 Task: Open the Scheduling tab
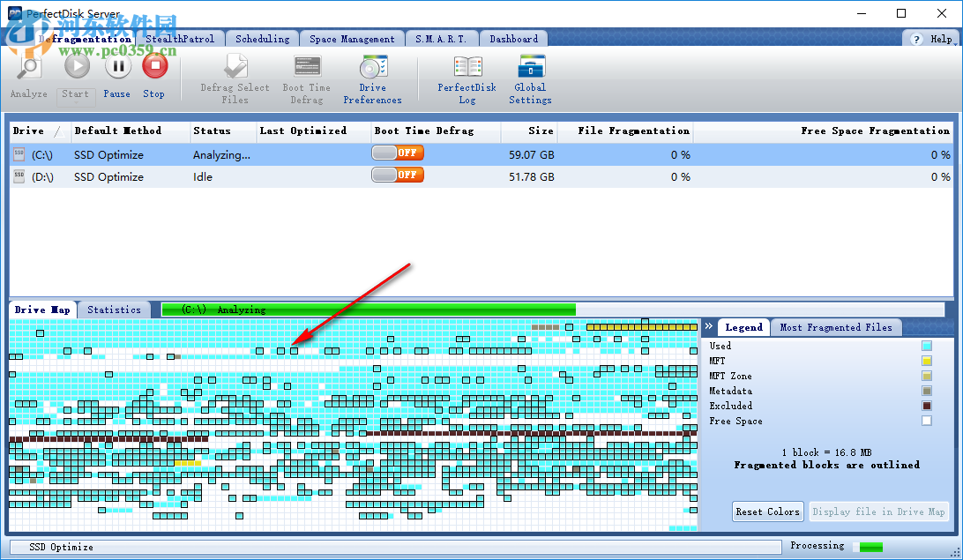pos(262,39)
